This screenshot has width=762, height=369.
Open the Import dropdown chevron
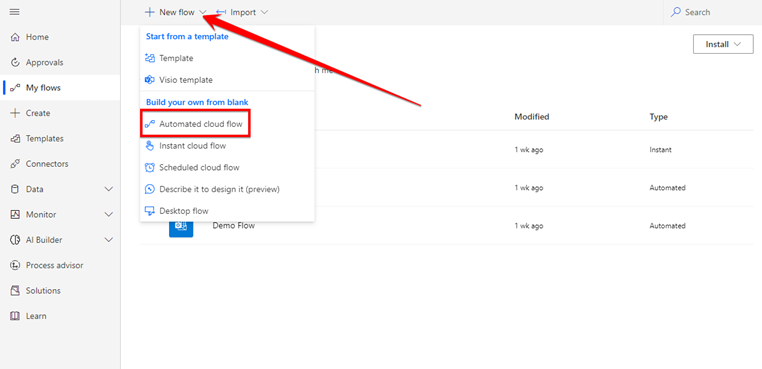[x=264, y=13]
